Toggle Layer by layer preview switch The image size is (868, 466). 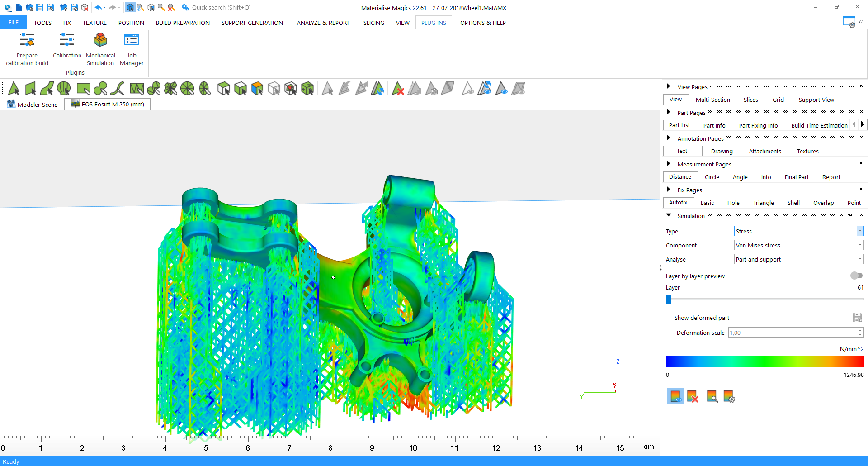[x=856, y=276]
